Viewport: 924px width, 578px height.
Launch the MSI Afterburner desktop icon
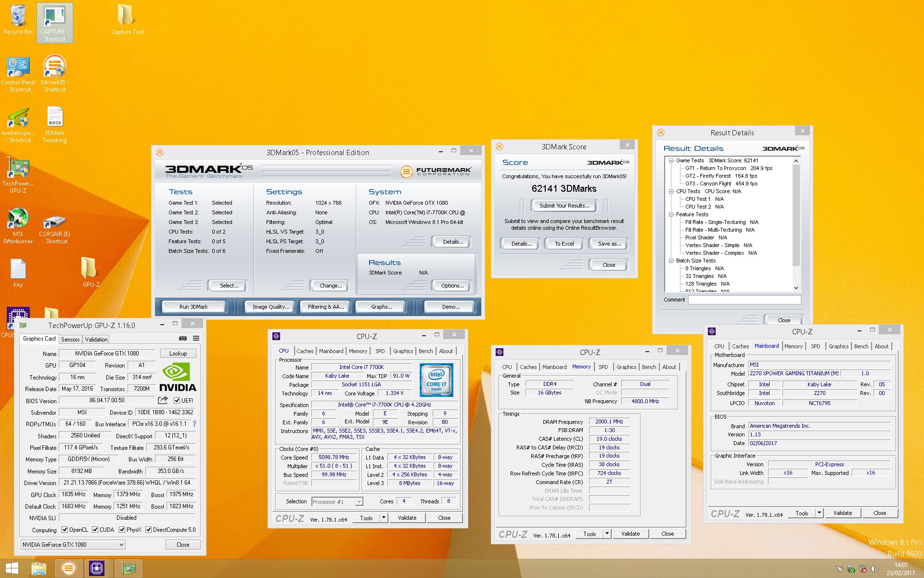tap(18, 226)
